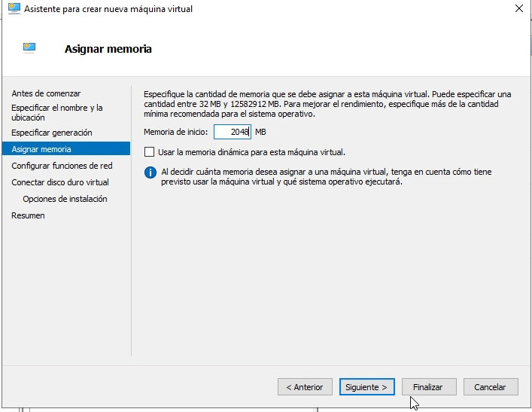Jump to Configurar funciones de red step

62,166
